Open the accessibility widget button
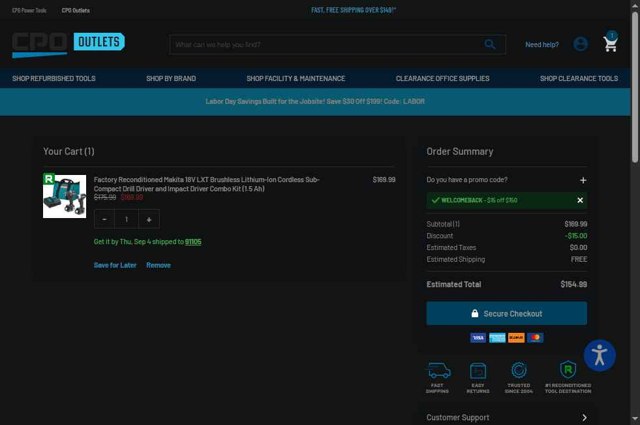The height and width of the screenshot is (425, 640). 599,355
